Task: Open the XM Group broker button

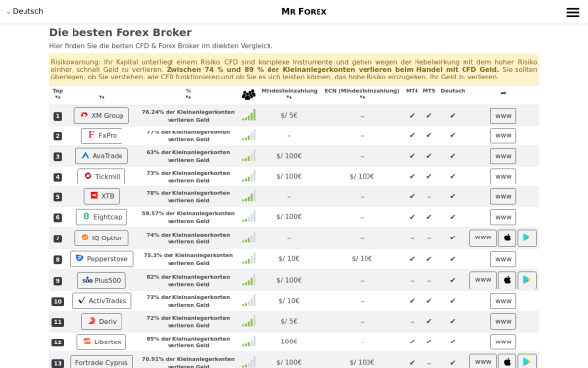Action: click(102, 115)
